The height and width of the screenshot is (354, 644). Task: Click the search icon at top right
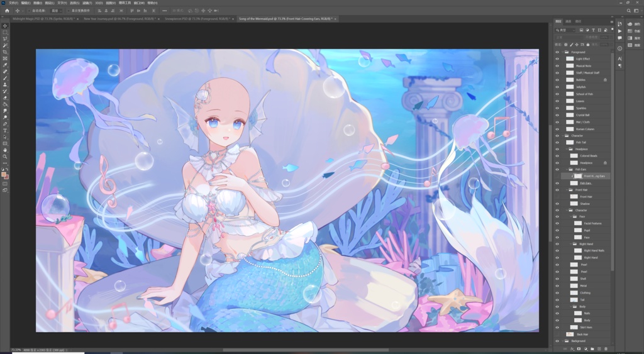click(x=628, y=11)
